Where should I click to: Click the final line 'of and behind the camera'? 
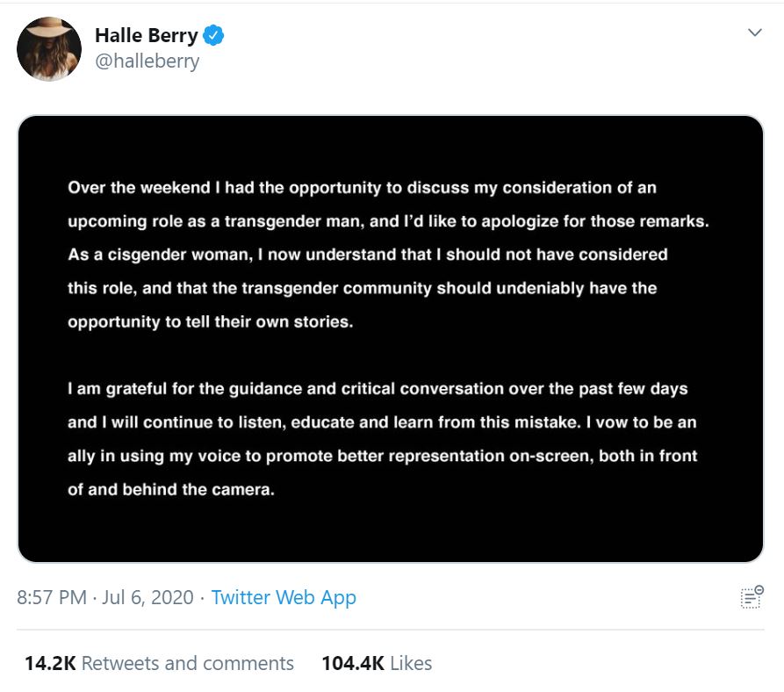(x=171, y=490)
